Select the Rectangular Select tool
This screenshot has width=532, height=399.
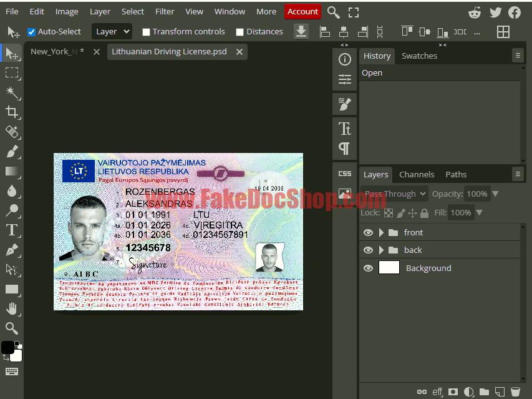tap(11, 73)
